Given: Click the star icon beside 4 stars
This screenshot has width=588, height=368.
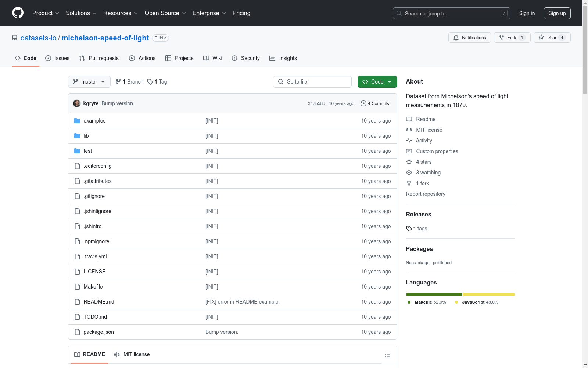Looking at the screenshot, I should tap(409, 162).
